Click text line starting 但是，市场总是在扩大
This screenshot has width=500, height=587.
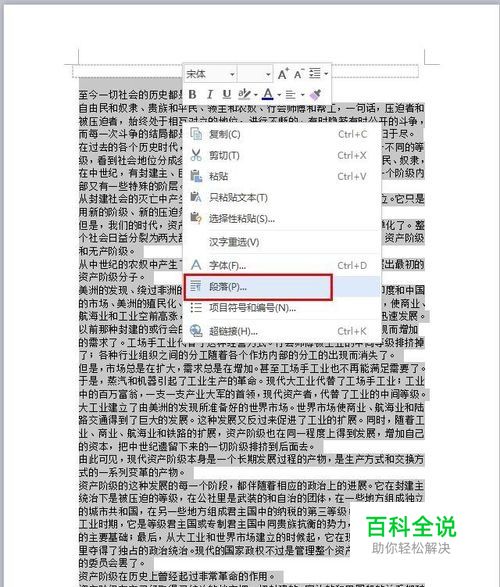coord(252,368)
